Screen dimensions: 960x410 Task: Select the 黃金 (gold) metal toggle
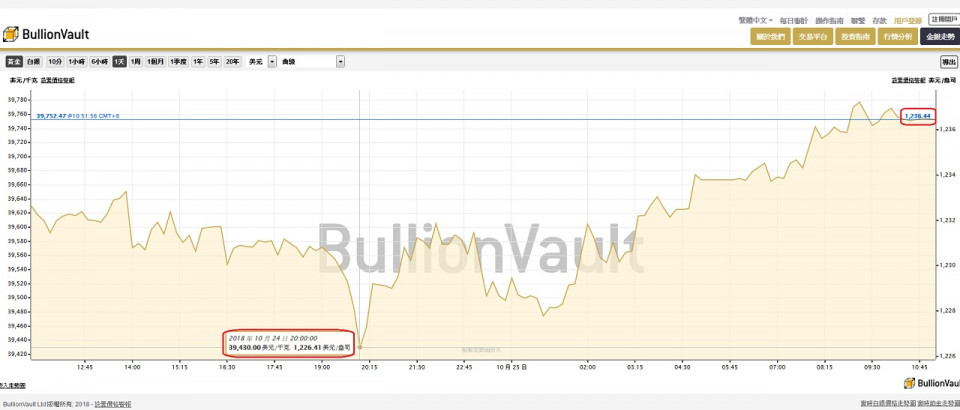click(x=15, y=62)
